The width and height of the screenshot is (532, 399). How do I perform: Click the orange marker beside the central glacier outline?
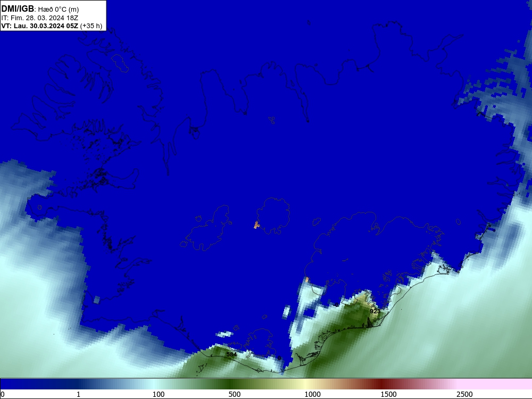(256, 225)
